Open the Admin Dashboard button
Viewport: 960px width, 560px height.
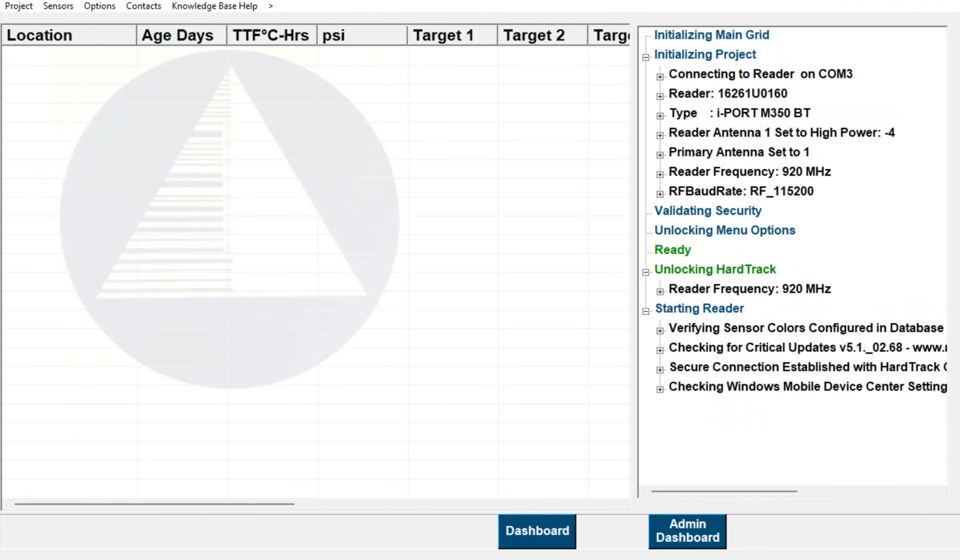point(687,531)
